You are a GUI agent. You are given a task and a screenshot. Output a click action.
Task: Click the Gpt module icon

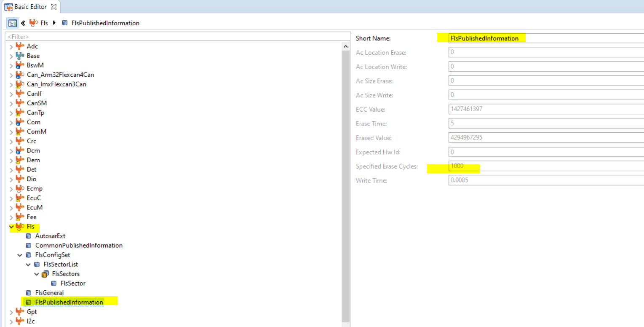point(19,311)
